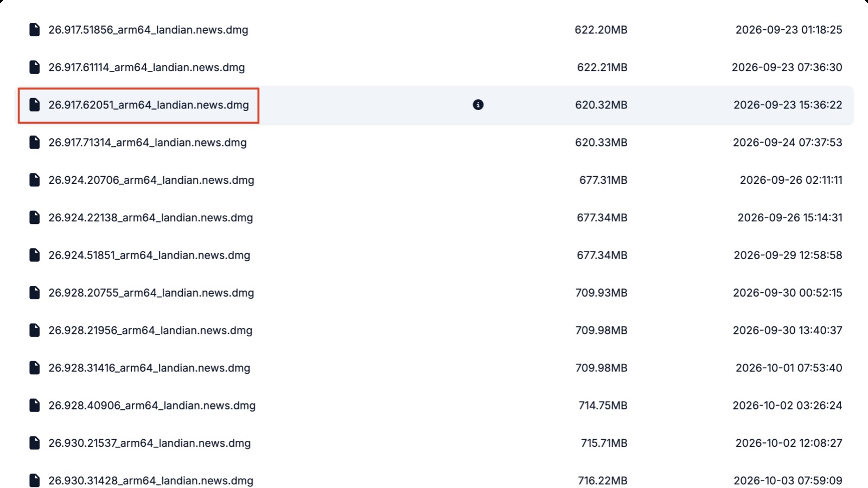Select the date 2026-10-02 12:08:27

(789, 443)
